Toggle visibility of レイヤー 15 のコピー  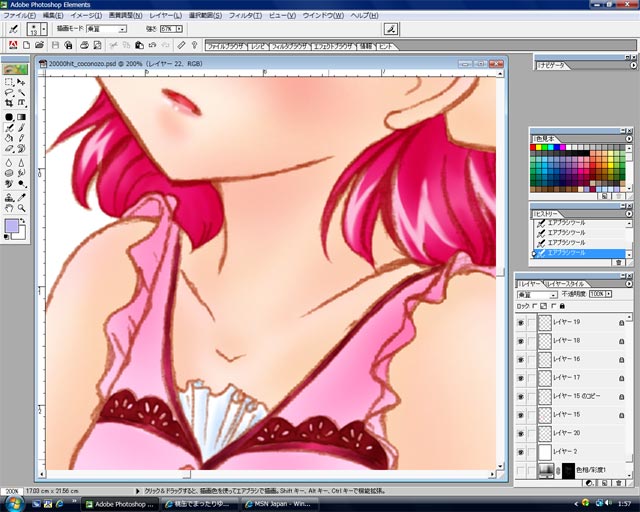coord(521,396)
